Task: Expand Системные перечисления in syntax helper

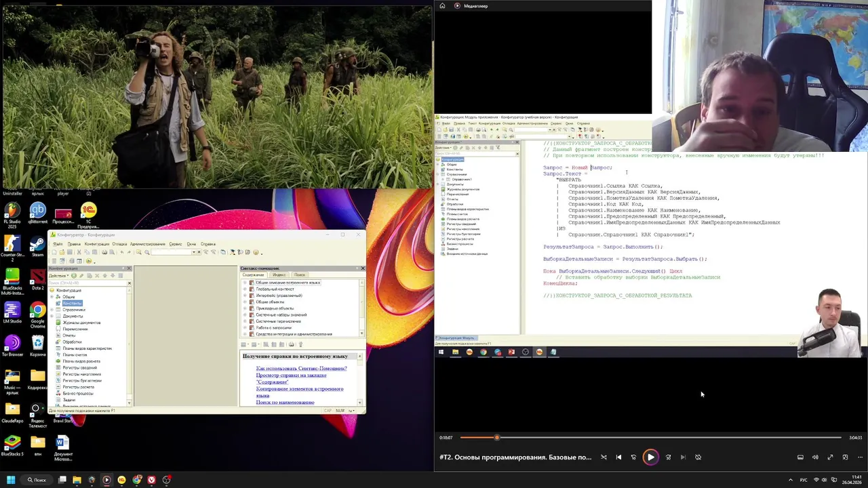Action: tap(245, 321)
